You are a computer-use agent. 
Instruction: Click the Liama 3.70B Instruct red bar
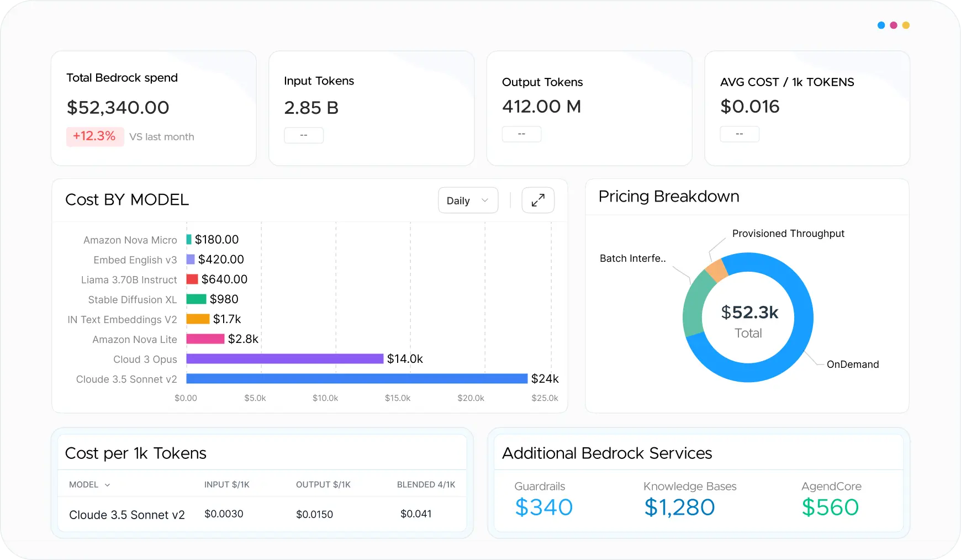coord(192,279)
